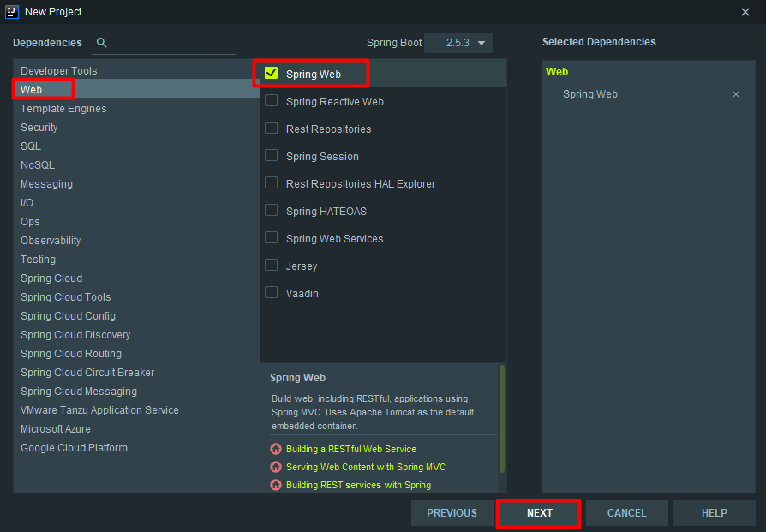Check the Spring HATEOAS option
The width and height of the screenshot is (766, 532).
(271, 210)
